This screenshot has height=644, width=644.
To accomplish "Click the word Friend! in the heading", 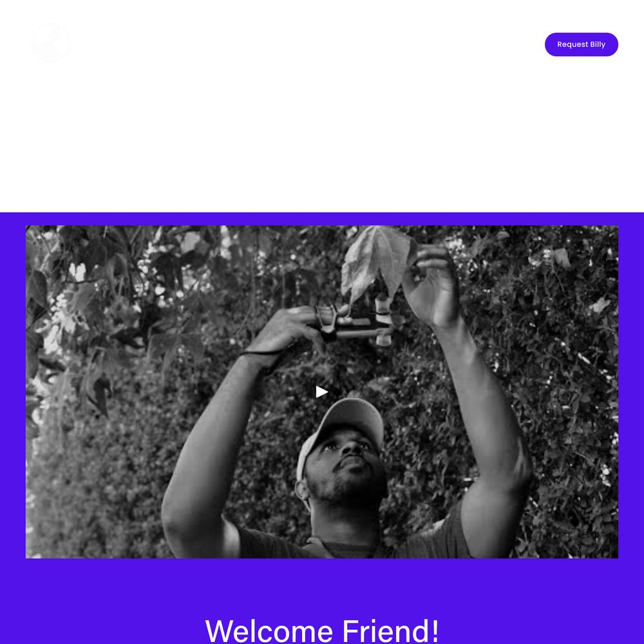I will (391, 630).
